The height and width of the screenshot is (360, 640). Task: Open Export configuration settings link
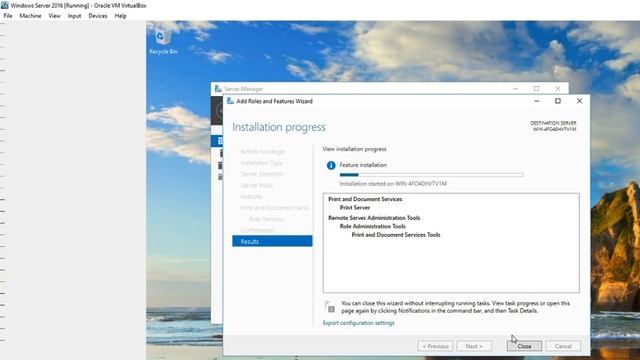(x=358, y=323)
